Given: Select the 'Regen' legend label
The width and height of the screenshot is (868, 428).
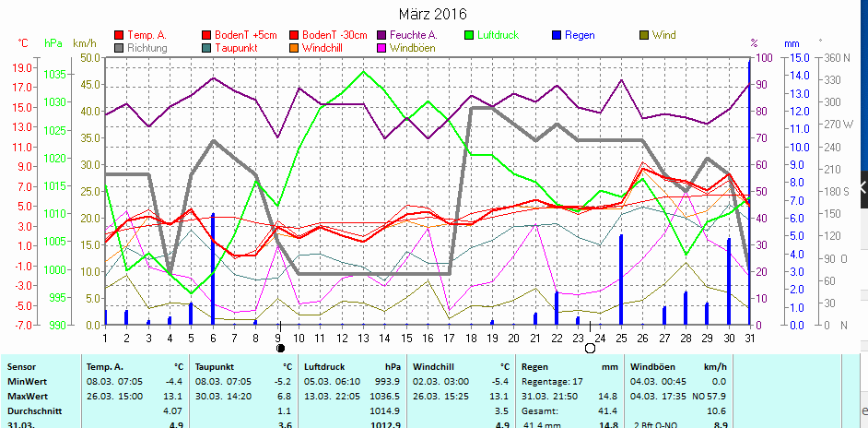Looking at the screenshot, I should (x=580, y=35).
